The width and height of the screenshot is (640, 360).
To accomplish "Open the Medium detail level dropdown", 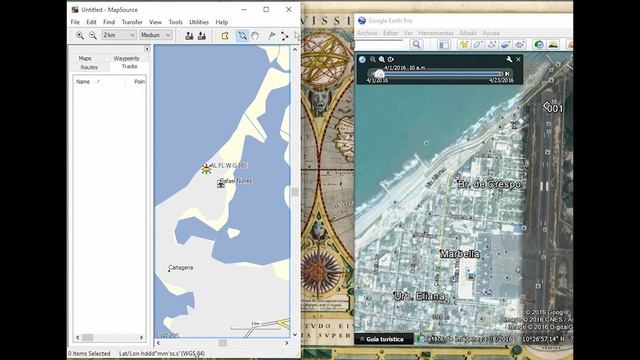I will pyautogui.click(x=156, y=36).
